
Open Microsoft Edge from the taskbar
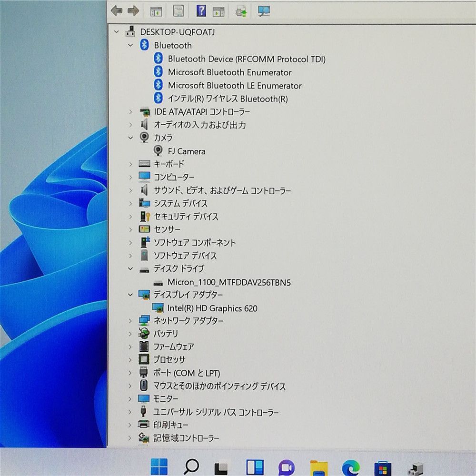(350, 466)
